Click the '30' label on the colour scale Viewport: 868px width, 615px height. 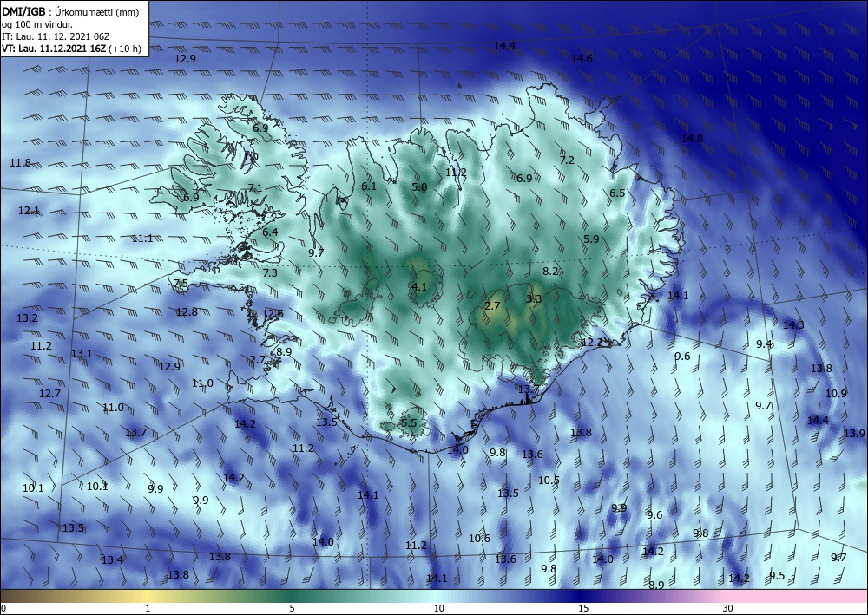728,608
